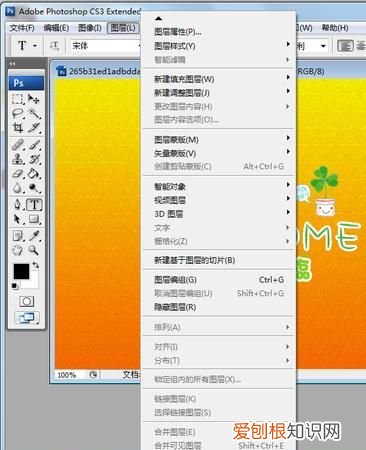The height and width of the screenshot is (450, 366).
Task: Select the Notes tool
Action: coord(18,236)
